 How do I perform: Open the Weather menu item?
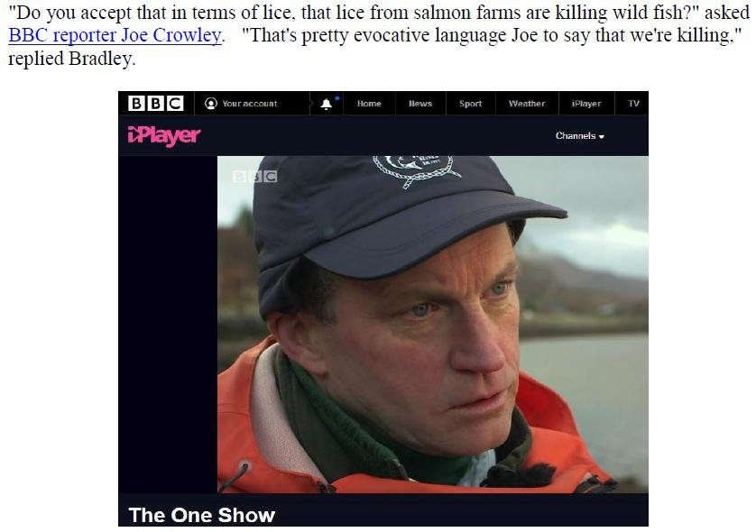pos(527,104)
